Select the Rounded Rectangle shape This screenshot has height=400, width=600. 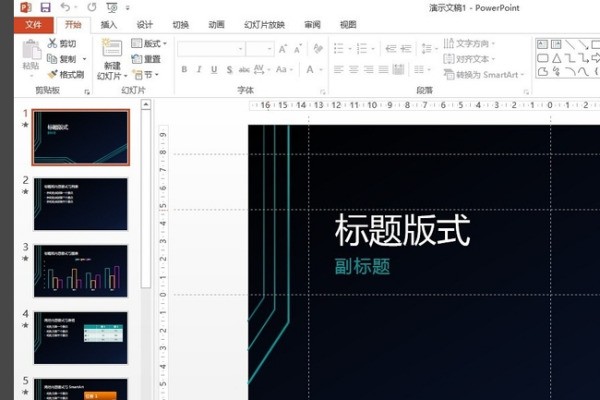(543, 58)
